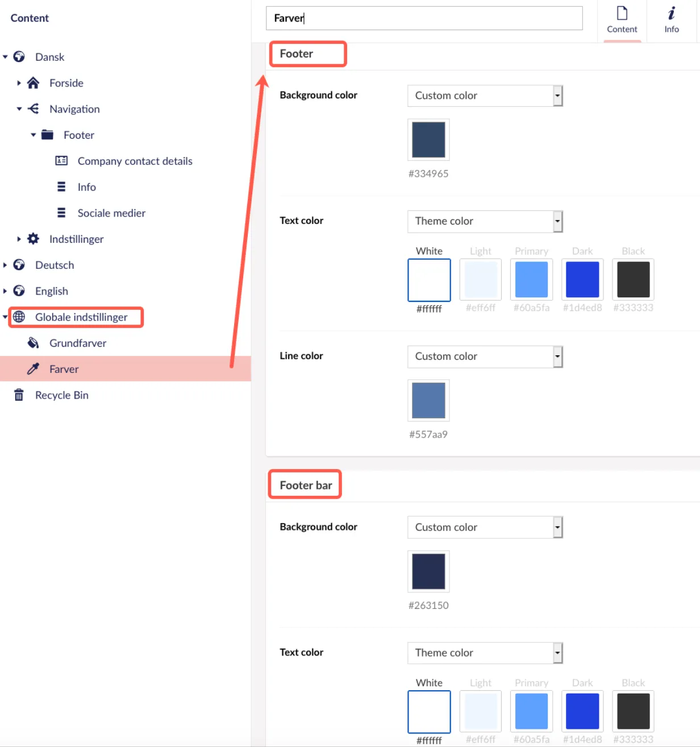Select Dark #1d4ed8 swatch for Footer text

[582, 280]
